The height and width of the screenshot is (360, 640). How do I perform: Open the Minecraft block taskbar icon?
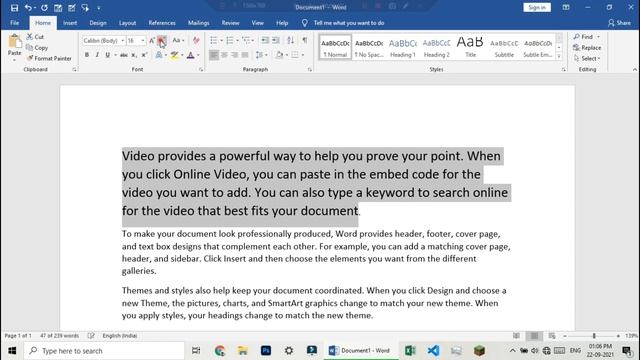coord(479,351)
